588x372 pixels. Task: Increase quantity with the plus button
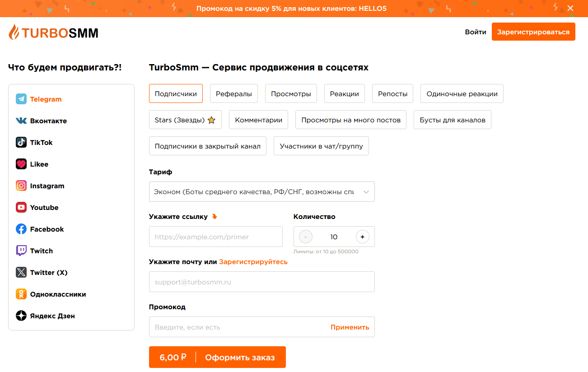point(362,237)
